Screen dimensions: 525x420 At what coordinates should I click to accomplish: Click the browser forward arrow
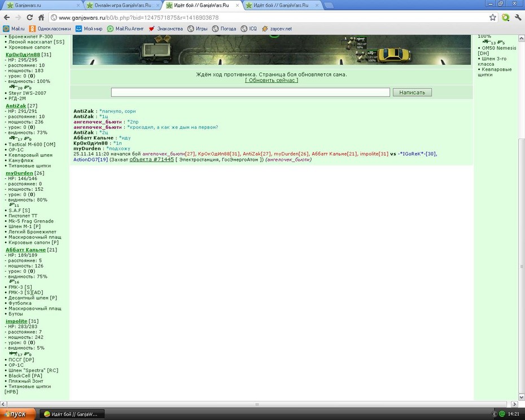tap(17, 17)
